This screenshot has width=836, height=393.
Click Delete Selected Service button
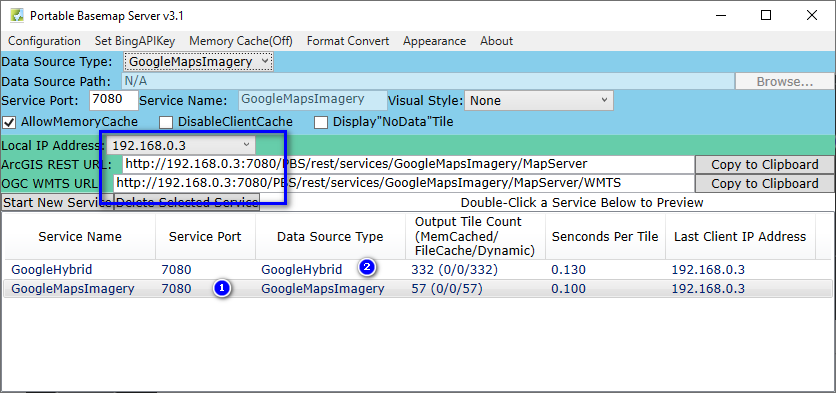187,203
